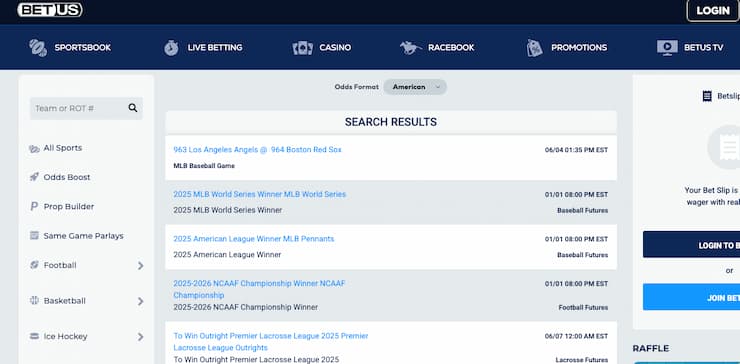Click the Promotions tag icon
740x364 pixels.
(x=534, y=48)
